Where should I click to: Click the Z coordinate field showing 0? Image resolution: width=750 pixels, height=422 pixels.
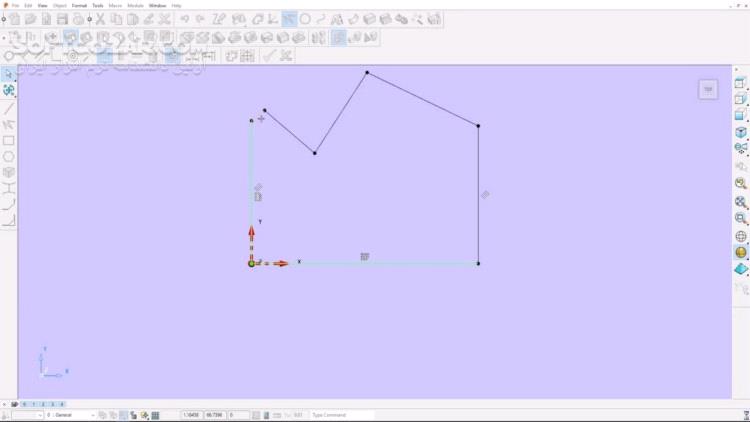pos(238,415)
